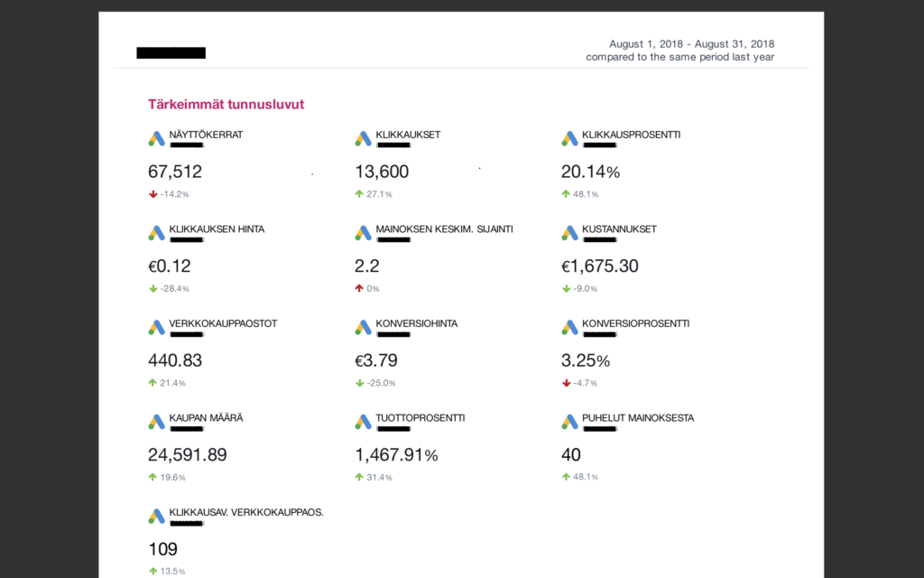Select the NÄYTTÖKERRAT metric label
Image resolution: width=924 pixels, height=578 pixels.
[206, 135]
